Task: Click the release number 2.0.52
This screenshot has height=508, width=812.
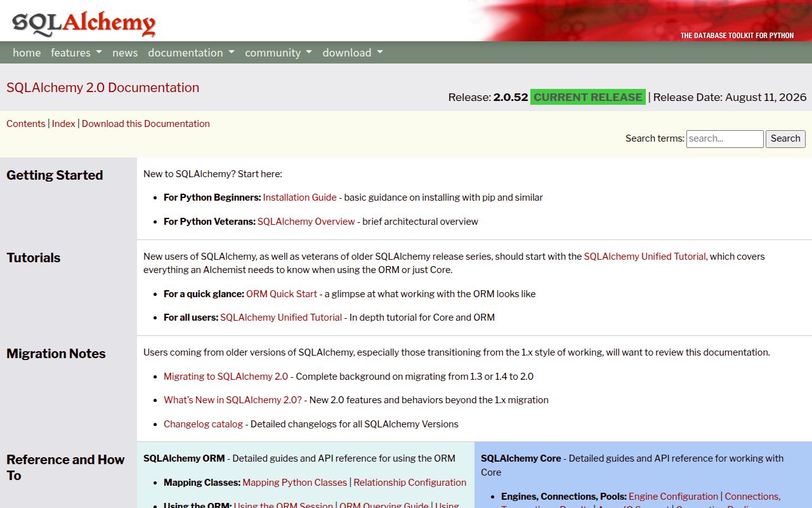Action: tap(511, 97)
